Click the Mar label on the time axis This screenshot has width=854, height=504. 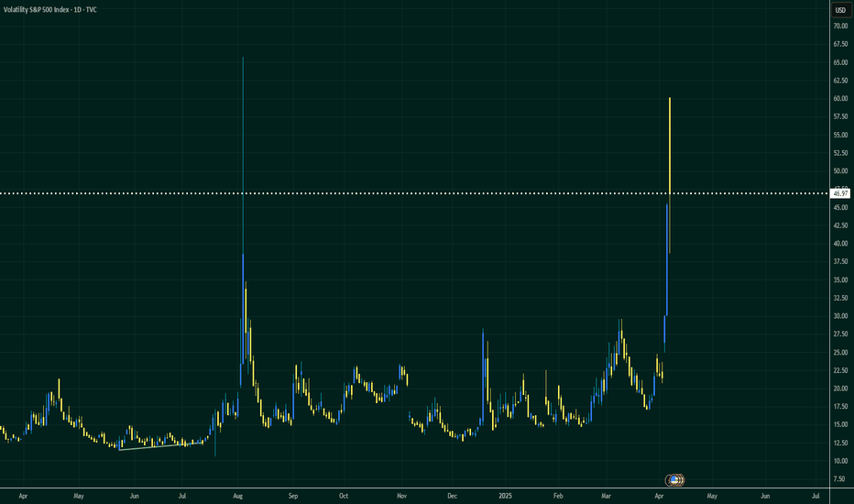[x=607, y=496]
